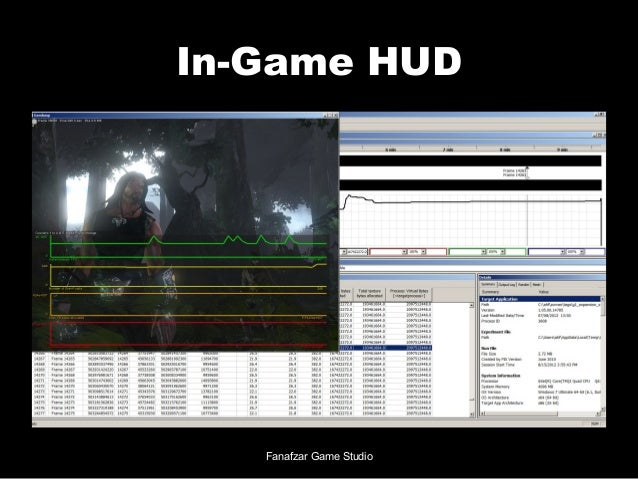Select the Frame 14271 row in table
Screen dimensions: 638x479
232,392
